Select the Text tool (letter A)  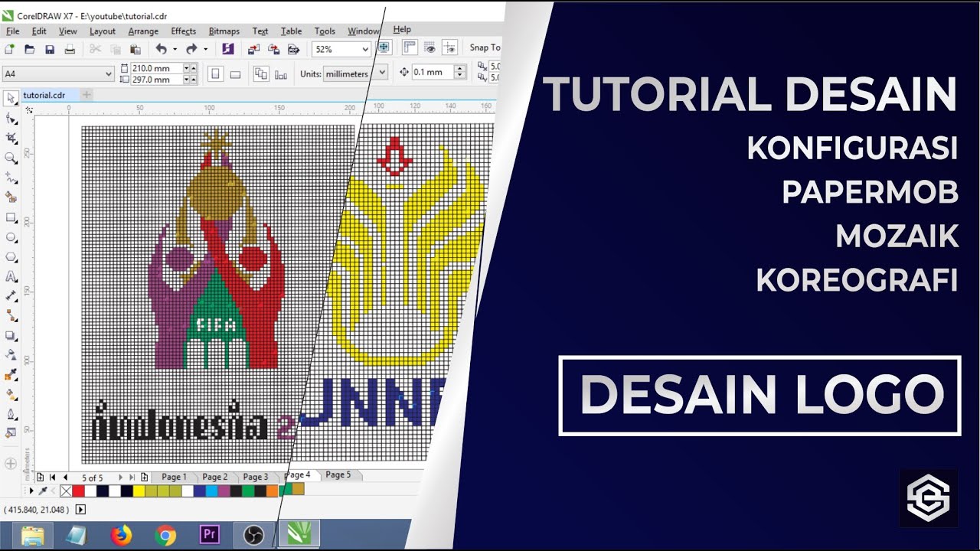[11, 276]
